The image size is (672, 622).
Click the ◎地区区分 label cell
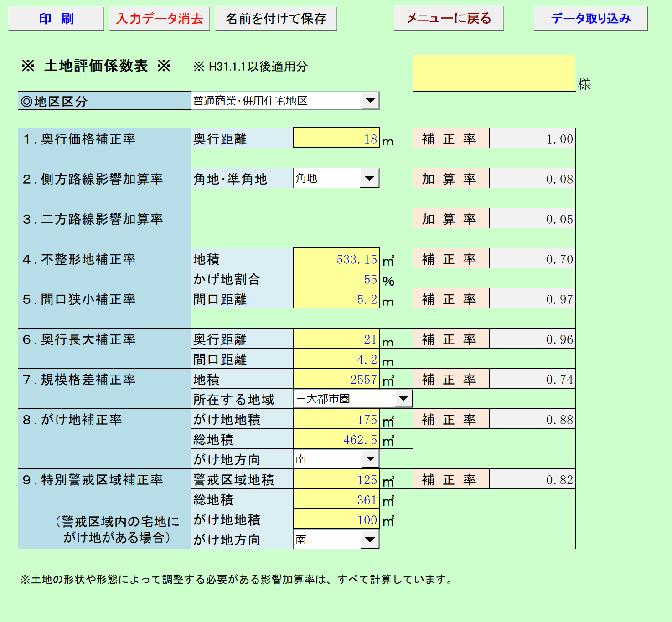click(104, 101)
